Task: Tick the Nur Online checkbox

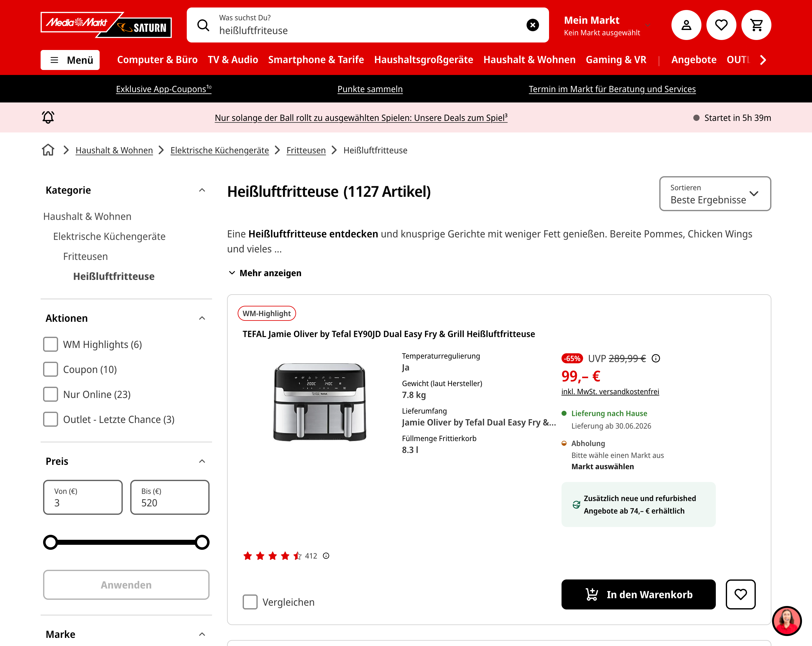Action: tap(51, 395)
